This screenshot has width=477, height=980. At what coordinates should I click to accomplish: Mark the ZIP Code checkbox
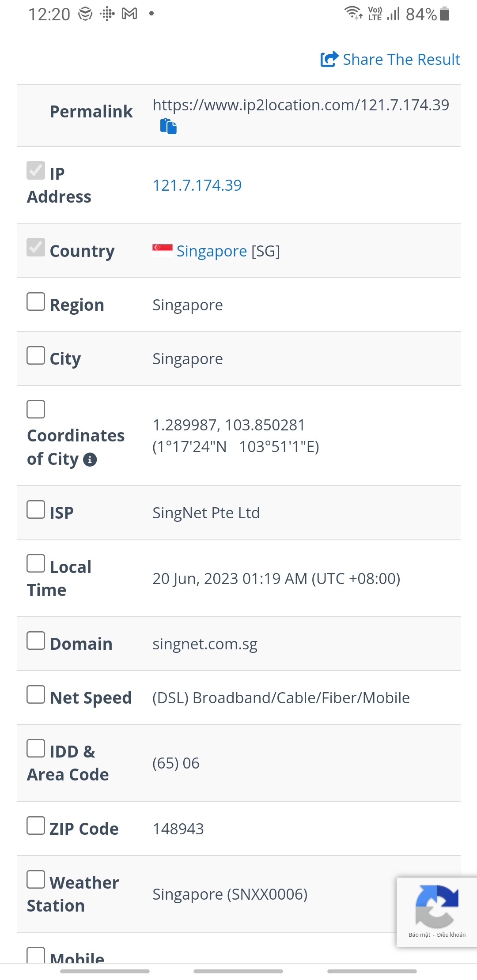tap(36, 826)
